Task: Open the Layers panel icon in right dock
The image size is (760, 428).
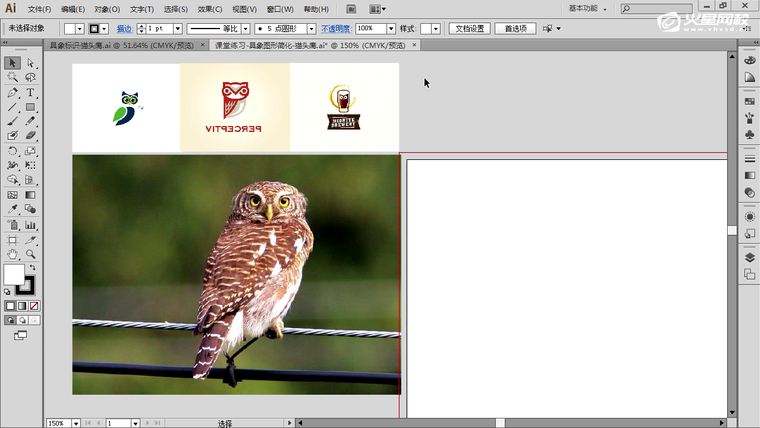Action: pyautogui.click(x=749, y=257)
